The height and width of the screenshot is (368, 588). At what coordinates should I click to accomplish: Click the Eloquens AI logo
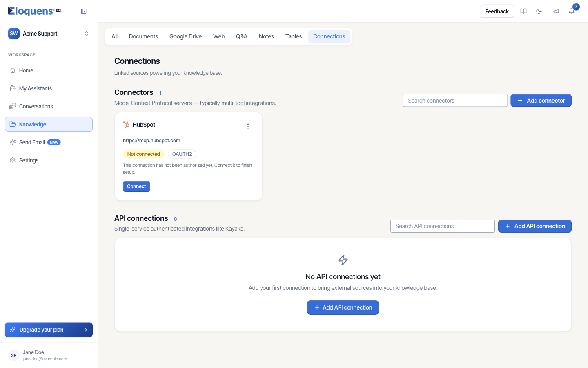pyautogui.click(x=34, y=11)
